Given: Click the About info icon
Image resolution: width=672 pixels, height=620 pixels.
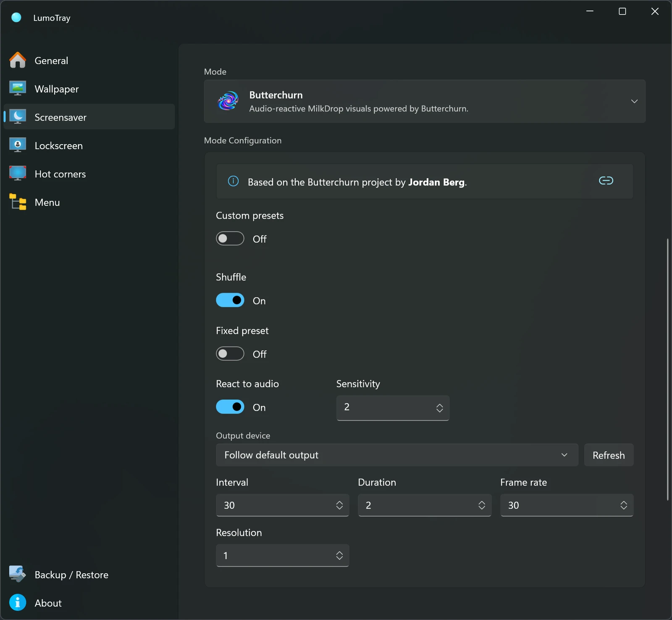Looking at the screenshot, I should click(x=18, y=603).
